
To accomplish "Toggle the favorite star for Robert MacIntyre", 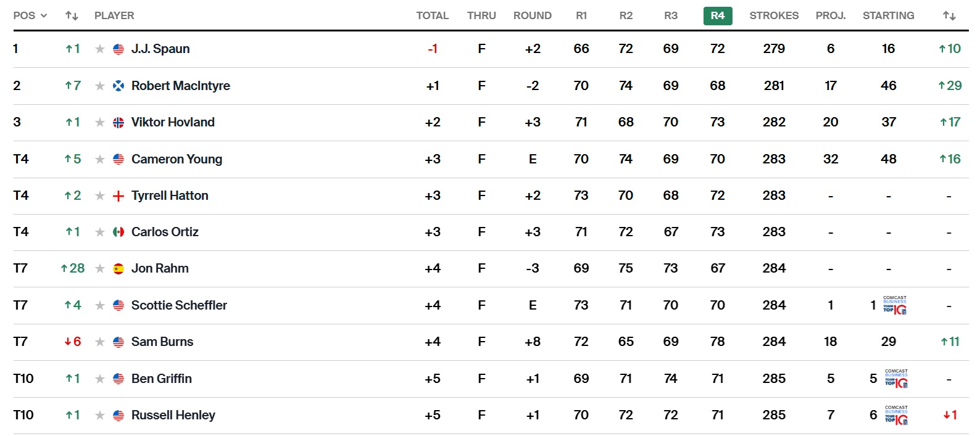I will pyautogui.click(x=100, y=86).
